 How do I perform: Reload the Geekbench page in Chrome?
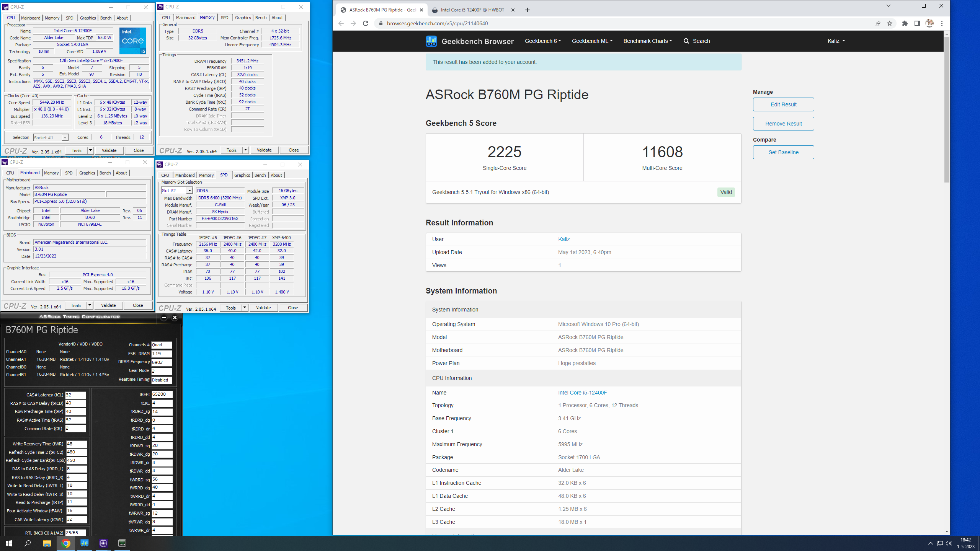click(366, 23)
